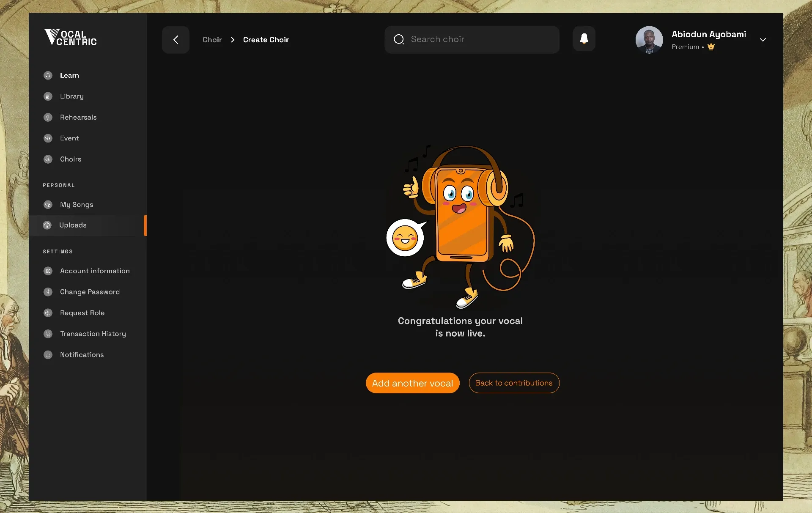
Task: Click the Abiodun Ayobami username
Action: [x=709, y=34]
